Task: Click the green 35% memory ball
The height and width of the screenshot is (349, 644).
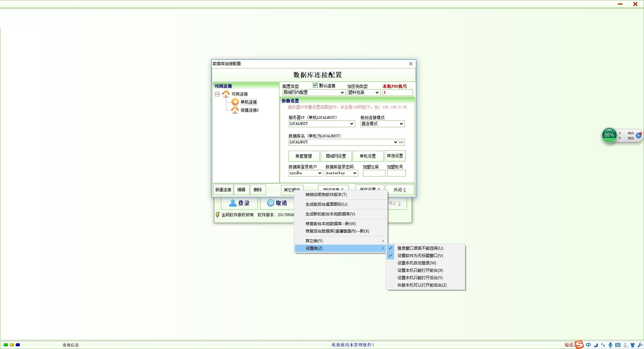Action: point(609,135)
